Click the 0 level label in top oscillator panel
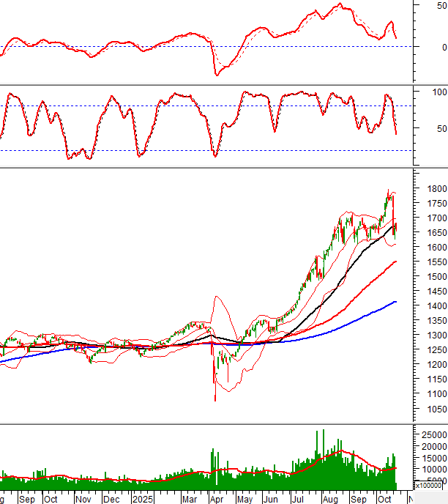This screenshot has height=504, width=448. click(433, 47)
